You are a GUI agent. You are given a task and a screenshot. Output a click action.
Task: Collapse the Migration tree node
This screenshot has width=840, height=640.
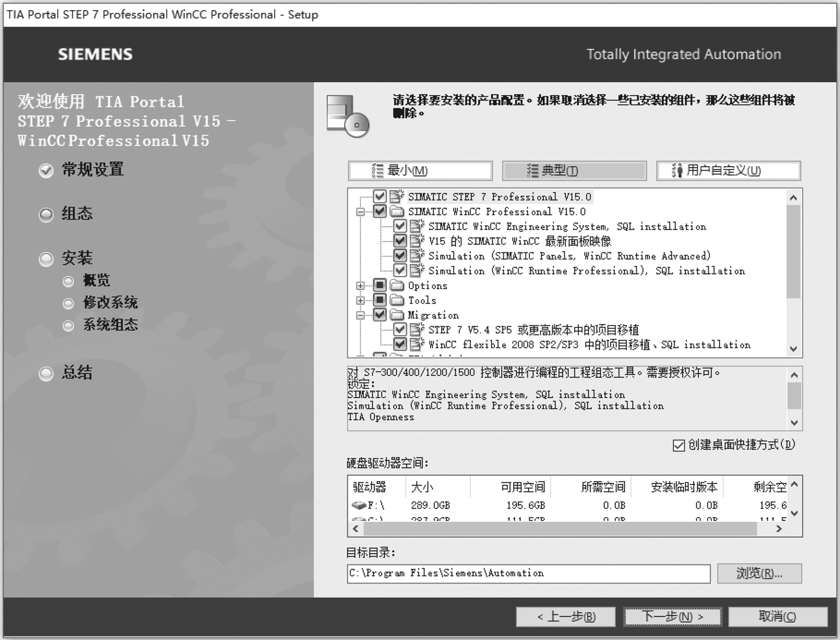[x=360, y=315]
